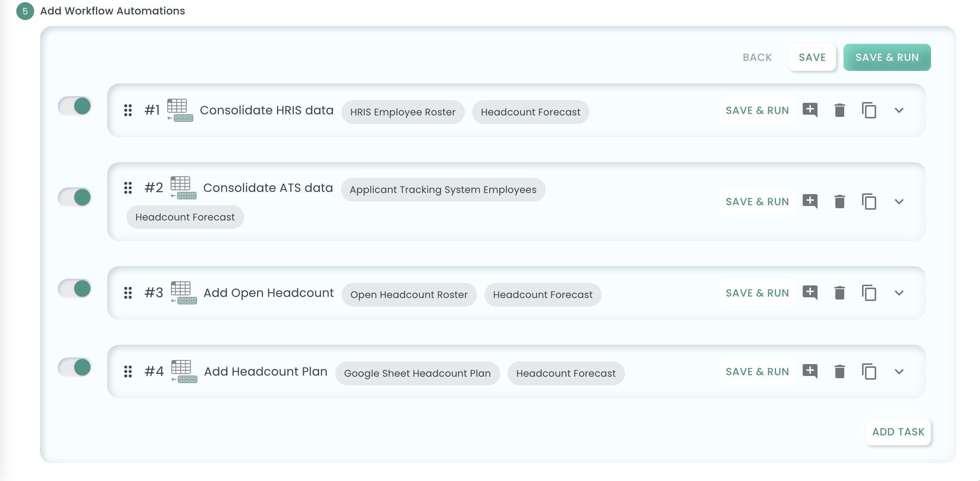Click ADD TASK button
Image resolution: width=980 pixels, height=481 pixels.
tap(898, 432)
